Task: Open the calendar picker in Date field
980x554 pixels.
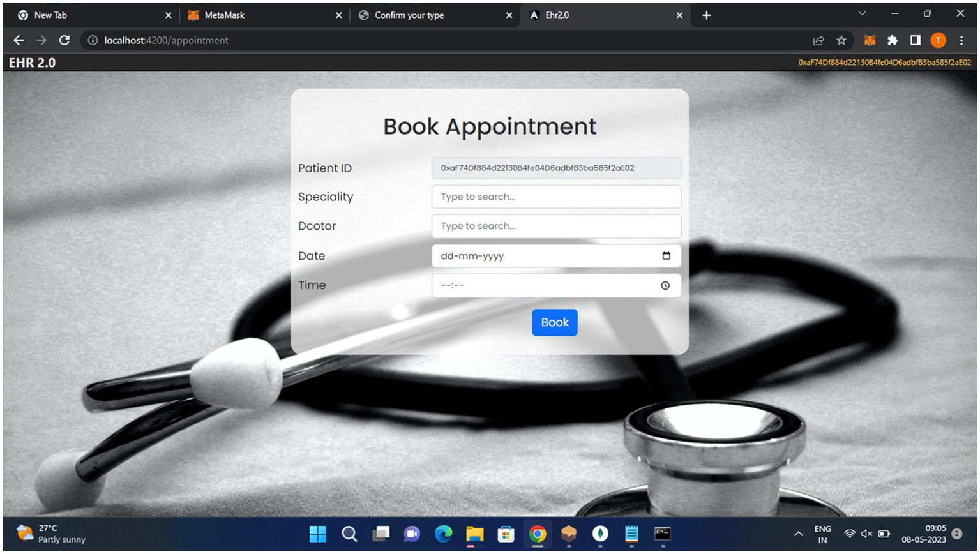Action: point(666,256)
